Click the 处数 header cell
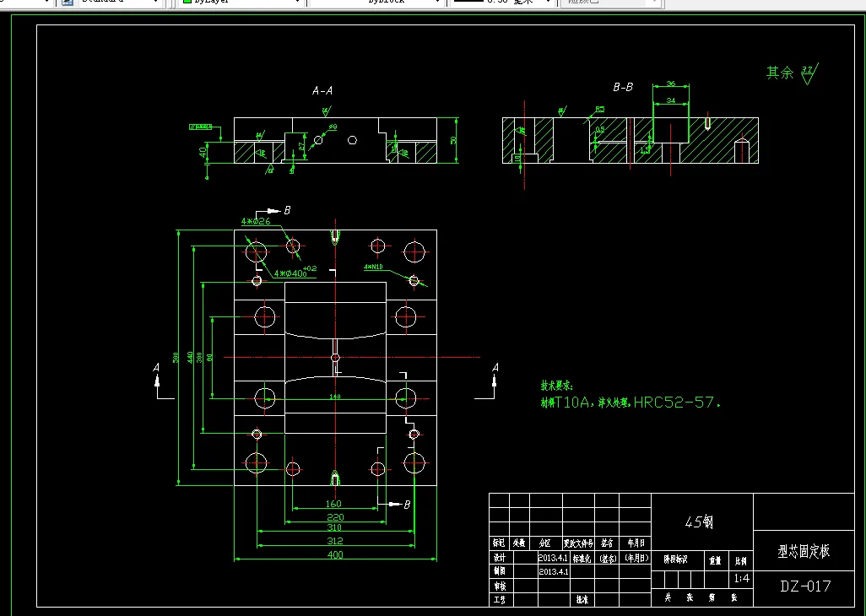Viewport: 866px width, 616px height. [x=518, y=543]
